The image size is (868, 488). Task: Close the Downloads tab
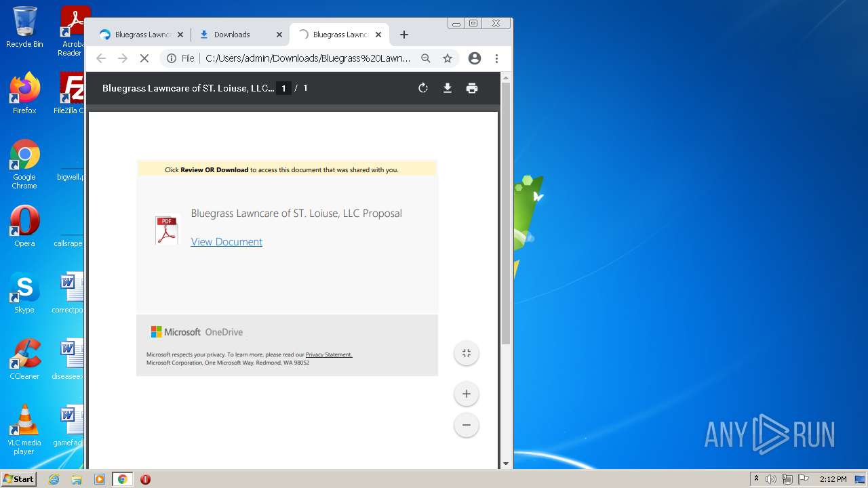click(279, 35)
